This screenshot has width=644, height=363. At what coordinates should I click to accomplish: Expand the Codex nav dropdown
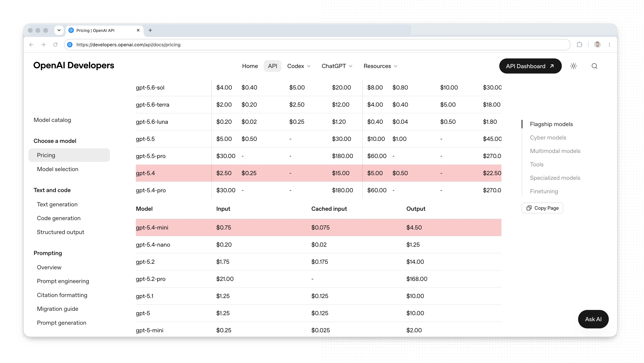pyautogui.click(x=299, y=66)
